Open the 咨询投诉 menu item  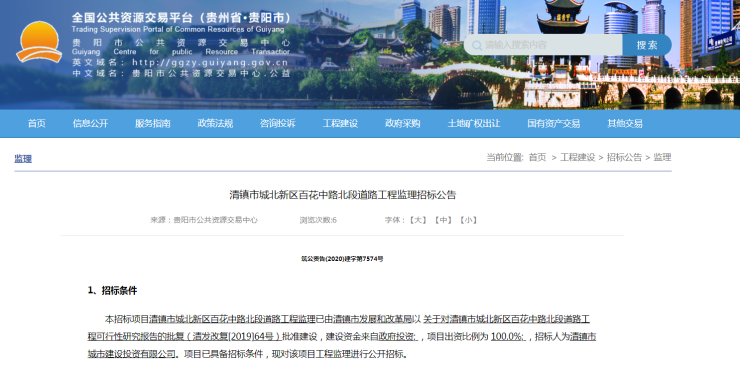coord(278,124)
